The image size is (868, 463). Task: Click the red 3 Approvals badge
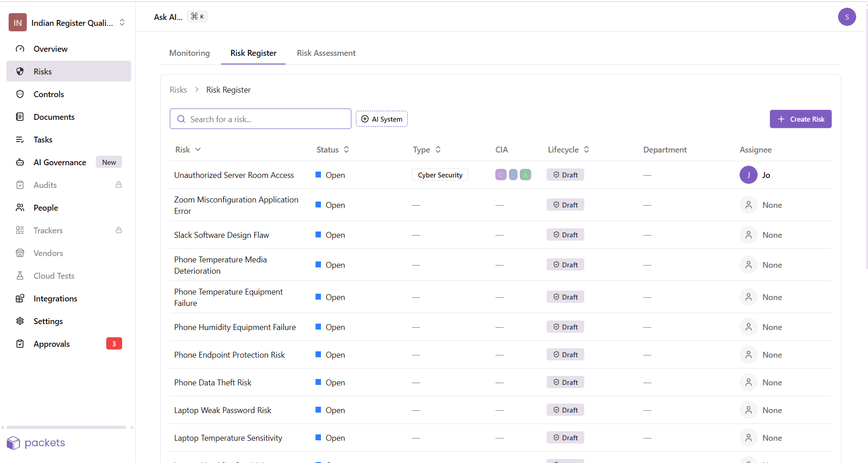(114, 344)
